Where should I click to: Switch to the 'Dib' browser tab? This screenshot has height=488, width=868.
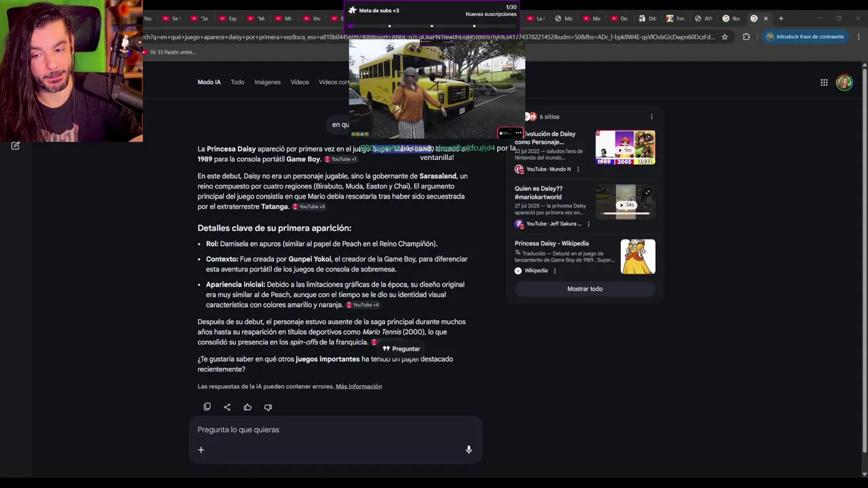[648, 18]
